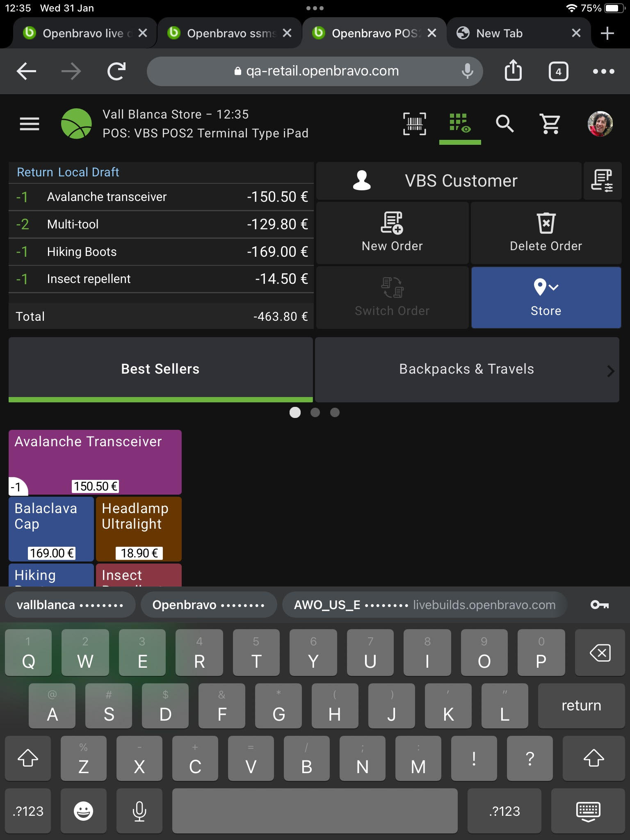Image resolution: width=630 pixels, height=840 pixels.
Task: Switch to the New Tab tab
Action: (x=518, y=33)
